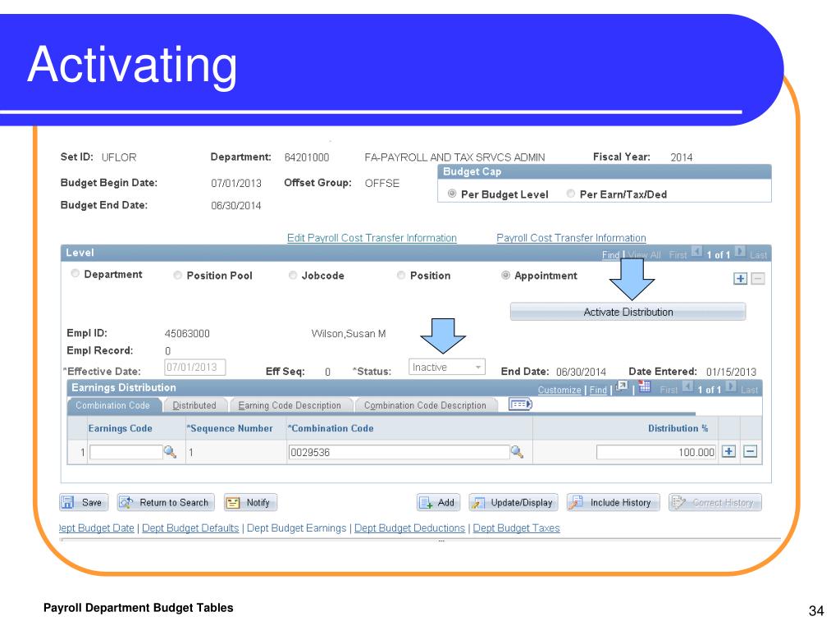Viewport: 840px width, 630px height.
Task: Click Combination Code field 0029536
Action: point(399,452)
